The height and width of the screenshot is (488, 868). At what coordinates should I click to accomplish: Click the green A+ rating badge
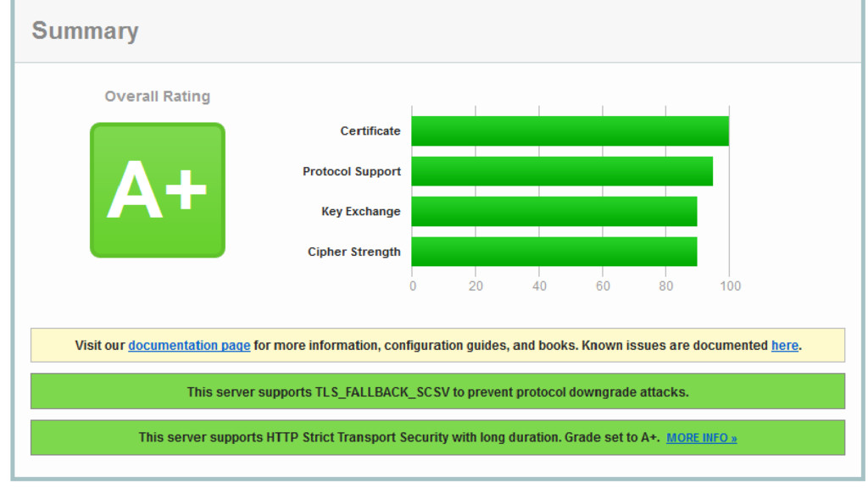(x=158, y=190)
